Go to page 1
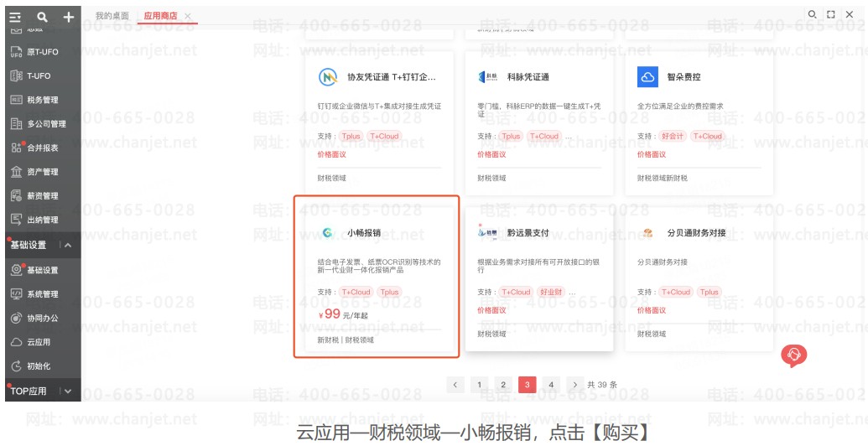This screenshot has height=446, width=868. [x=480, y=385]
